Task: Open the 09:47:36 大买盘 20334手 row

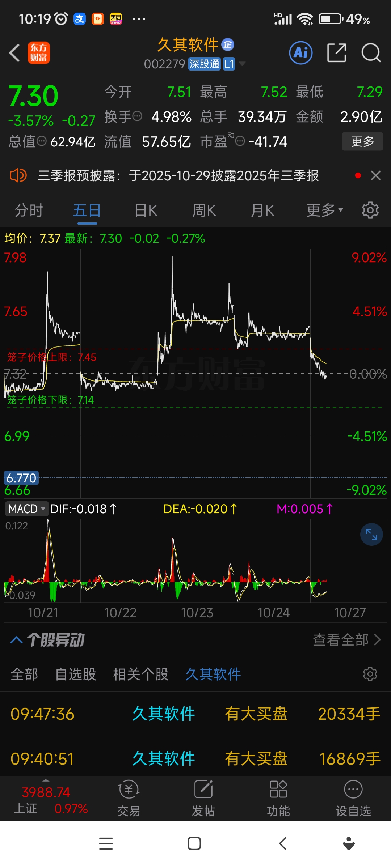Action: click(x=195, y=714)
